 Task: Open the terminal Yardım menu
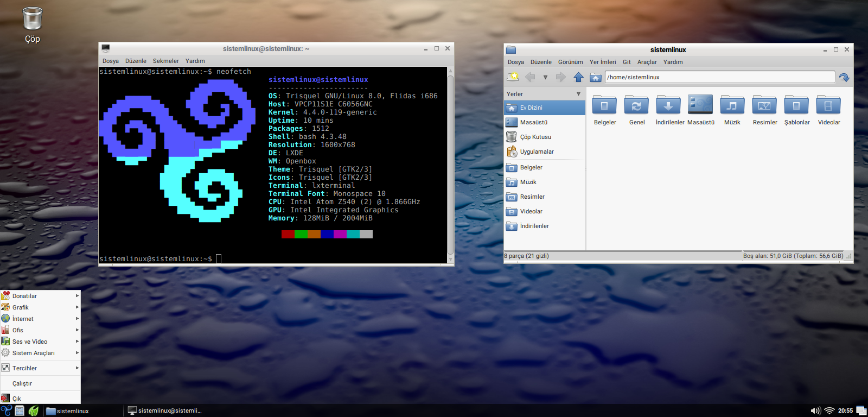pyautogui.click(x=195, y=61)
